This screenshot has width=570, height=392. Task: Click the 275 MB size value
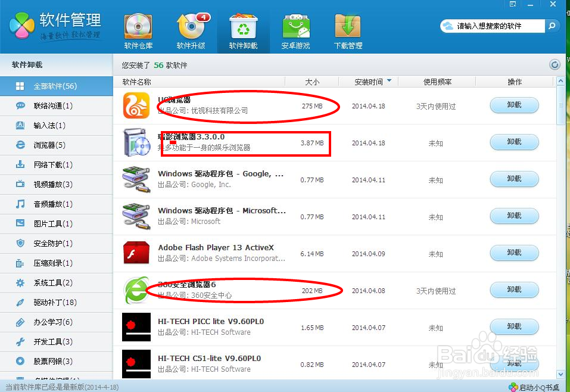click(x=312, y=106)
